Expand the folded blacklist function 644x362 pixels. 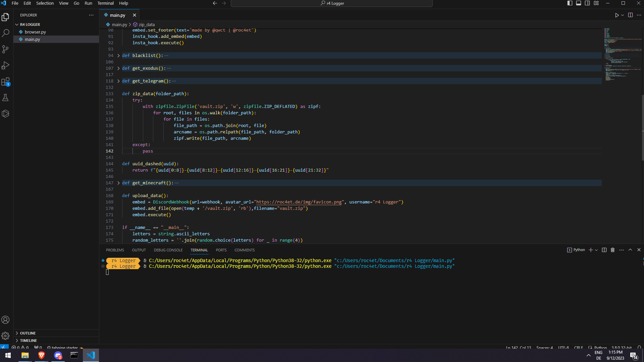pyautogui.click(x=118, y=56)
